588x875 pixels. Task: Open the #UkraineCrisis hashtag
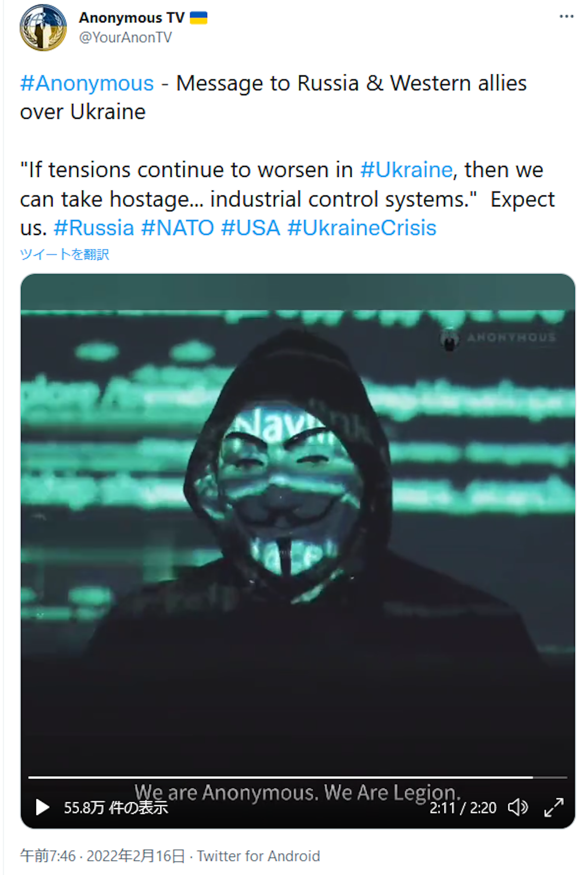(362, 227)
